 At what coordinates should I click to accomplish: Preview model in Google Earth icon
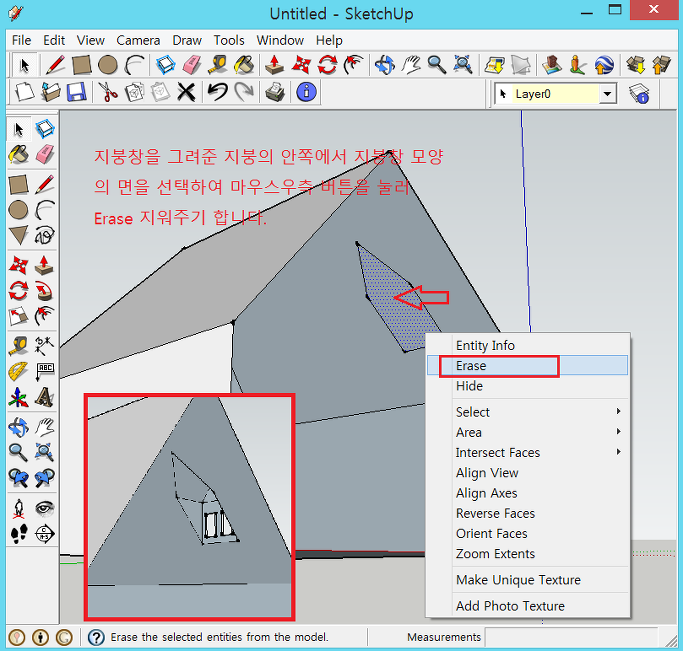[x=604, y=65]
